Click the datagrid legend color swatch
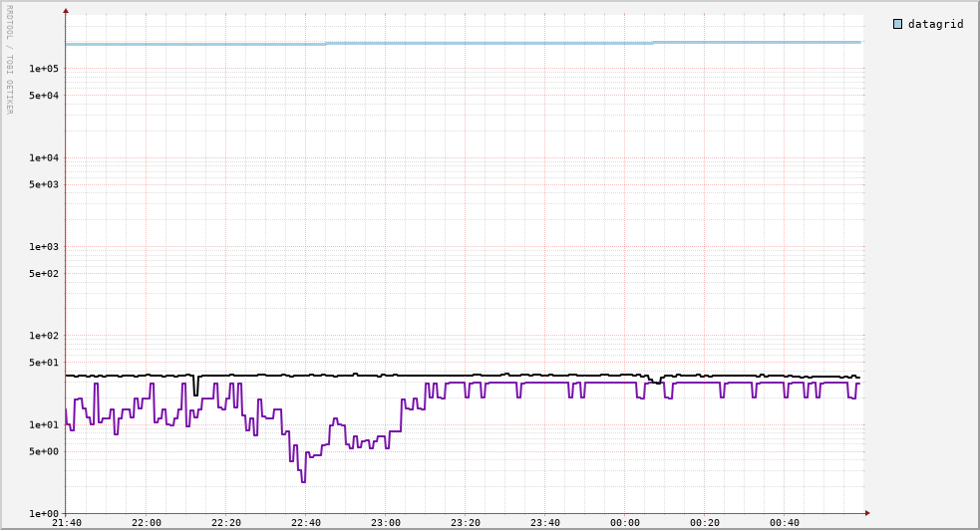The image size is (980, 530). pos(897,24)
